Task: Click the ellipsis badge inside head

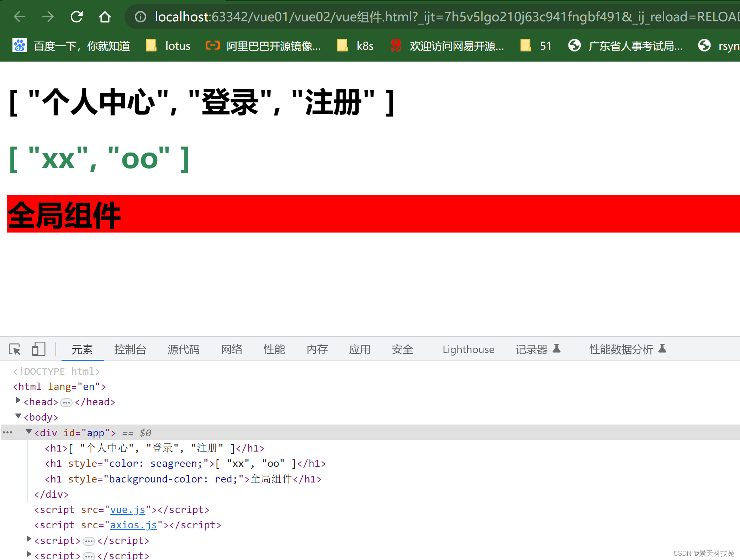Action: click(x=67, y=402)
